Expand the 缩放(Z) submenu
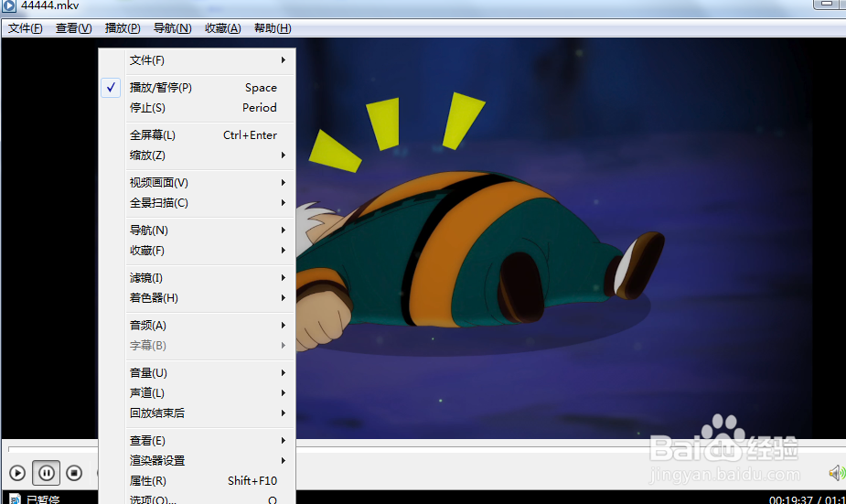Image resolution: width=846 pixels, height=504 pixels. coord(198,155)
